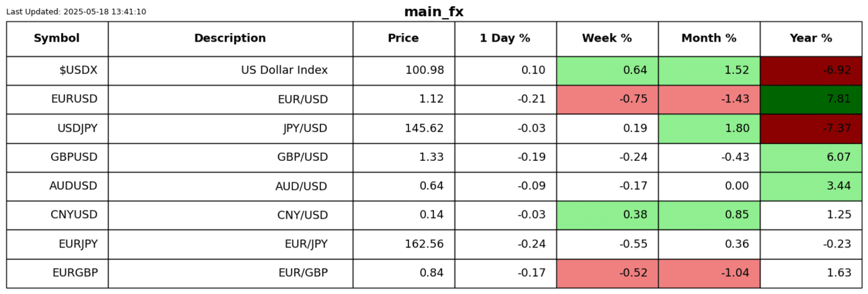Select the Week % column header
The height and width of the screenshot is (294, 868).
point(607,38)
